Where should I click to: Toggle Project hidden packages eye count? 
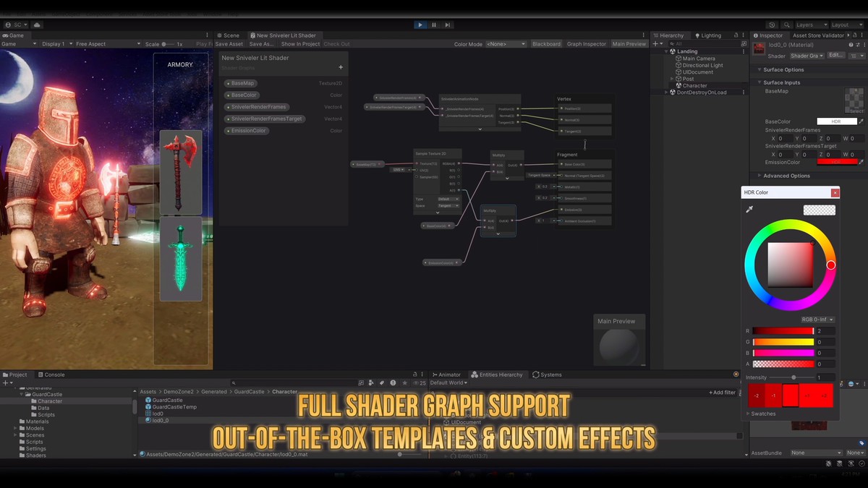[x=420, y=382]
